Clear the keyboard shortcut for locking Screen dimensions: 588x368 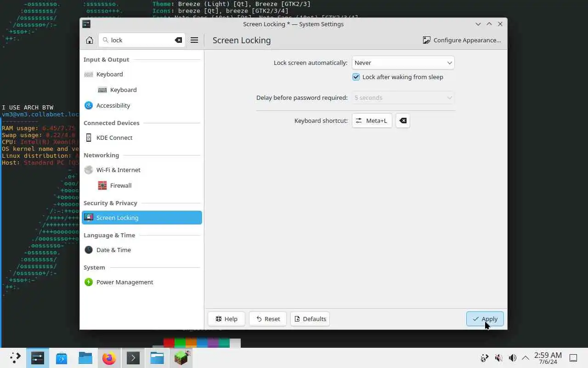[x=403, y=121]
